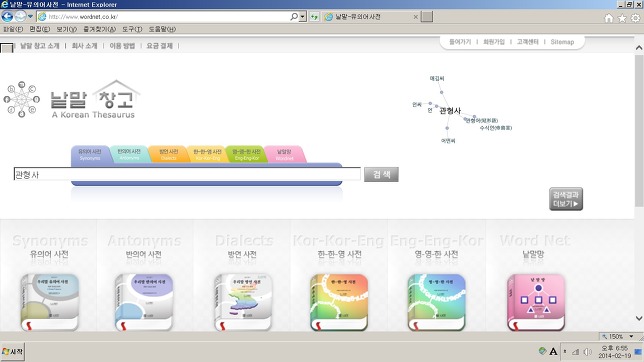Select the 한-한-영 사전 Kor-Kor-Eng tab
Viewport: 644px width, 362px height.
click(207, 154)
